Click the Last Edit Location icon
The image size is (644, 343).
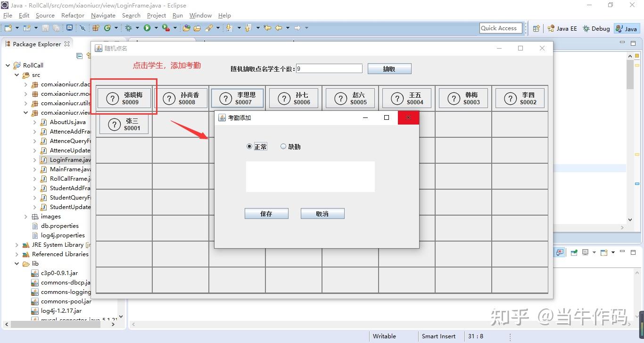point(267,28)
